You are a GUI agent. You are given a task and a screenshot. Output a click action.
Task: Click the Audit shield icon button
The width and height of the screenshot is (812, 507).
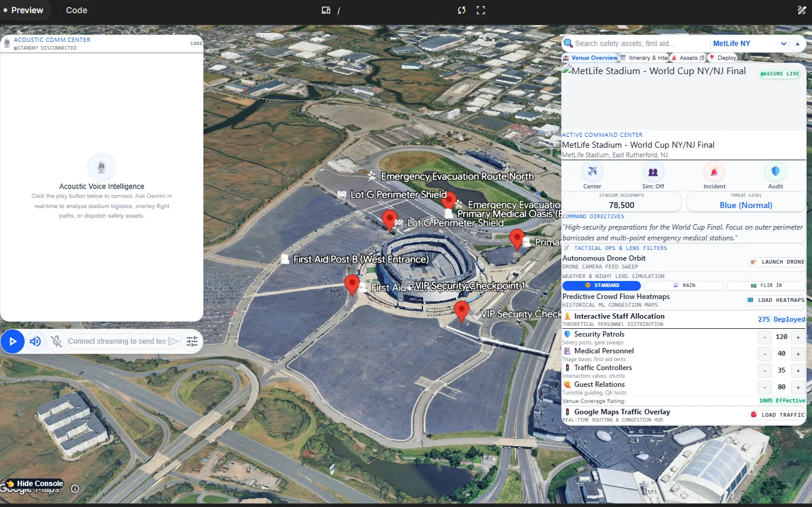pyautogui.click(x=775, y=172)
